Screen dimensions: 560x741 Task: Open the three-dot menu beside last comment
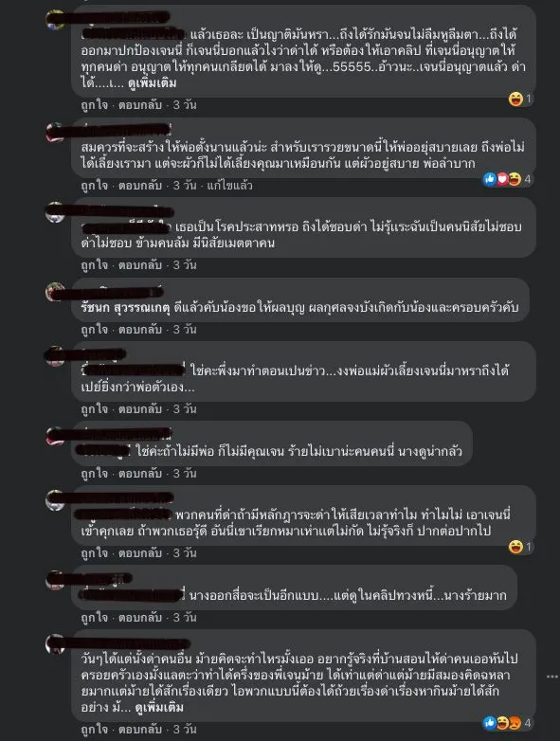552,677
